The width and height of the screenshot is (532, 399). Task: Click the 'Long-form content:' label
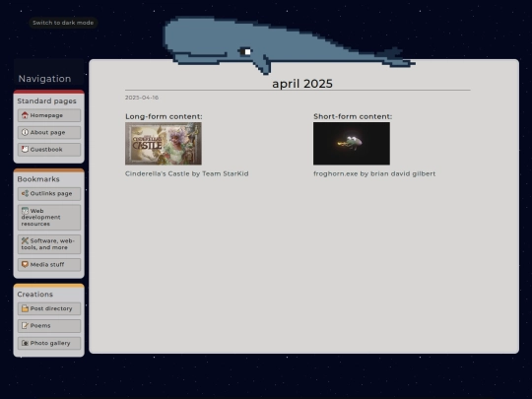tap(164, 116)
